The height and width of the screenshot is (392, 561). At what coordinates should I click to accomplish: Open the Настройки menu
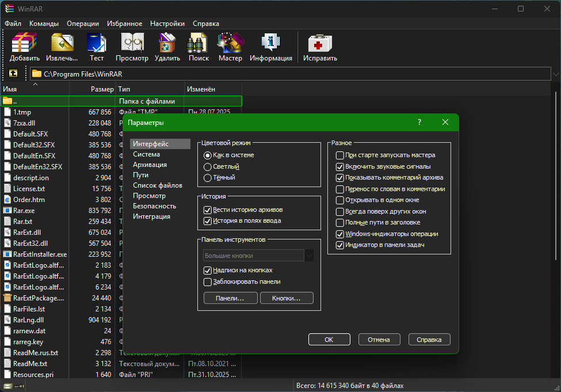(x=167, y=24)
